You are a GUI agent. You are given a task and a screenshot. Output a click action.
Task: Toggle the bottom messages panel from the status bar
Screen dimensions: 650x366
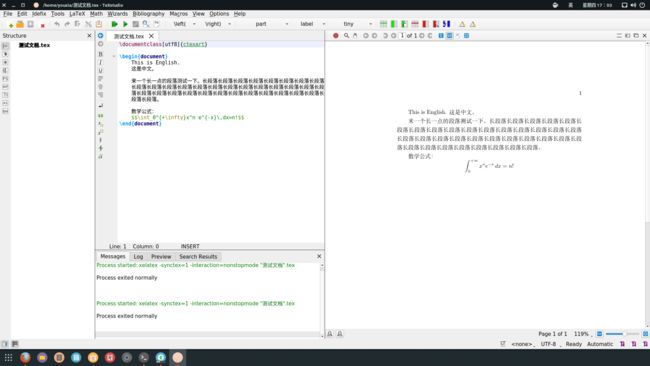tap(15, 344)
